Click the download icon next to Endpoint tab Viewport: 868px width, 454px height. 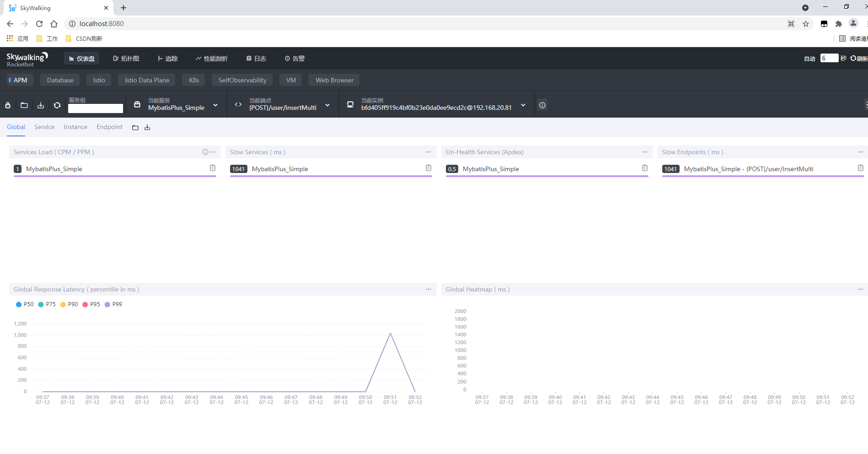147,128
